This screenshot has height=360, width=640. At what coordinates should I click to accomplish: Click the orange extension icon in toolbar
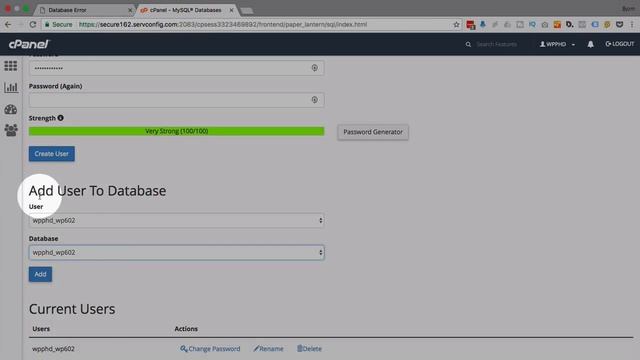pyautogui.click(x=557, y=24)
